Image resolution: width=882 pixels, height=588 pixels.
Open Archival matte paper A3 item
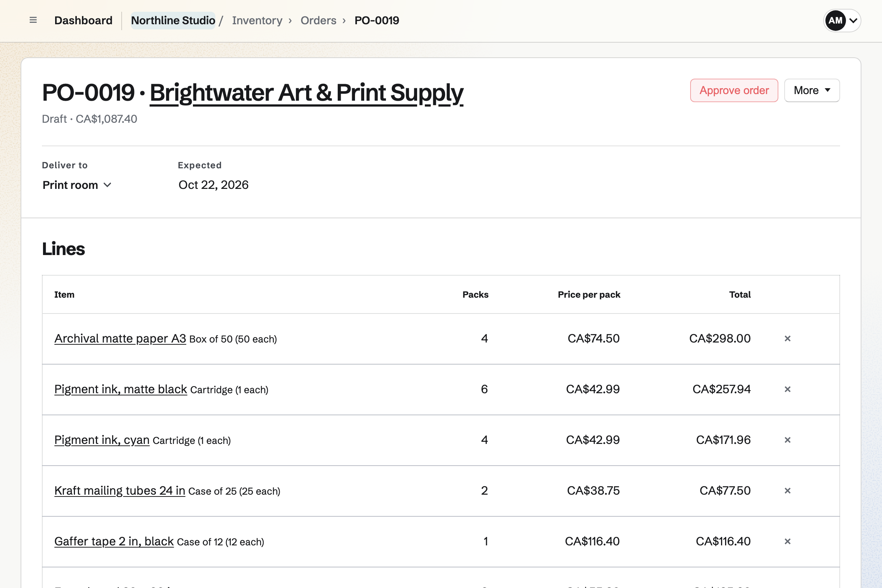coord(120,338)
